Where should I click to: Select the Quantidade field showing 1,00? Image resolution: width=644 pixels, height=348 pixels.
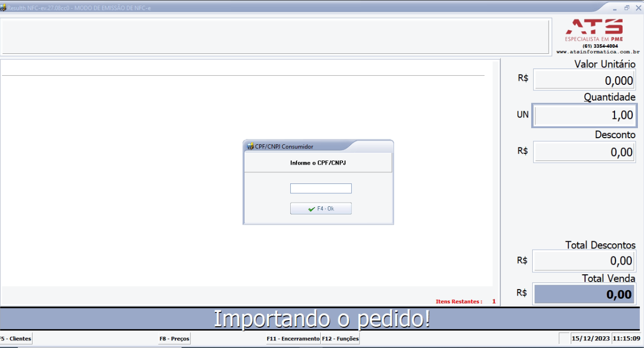tap(584, 115)
